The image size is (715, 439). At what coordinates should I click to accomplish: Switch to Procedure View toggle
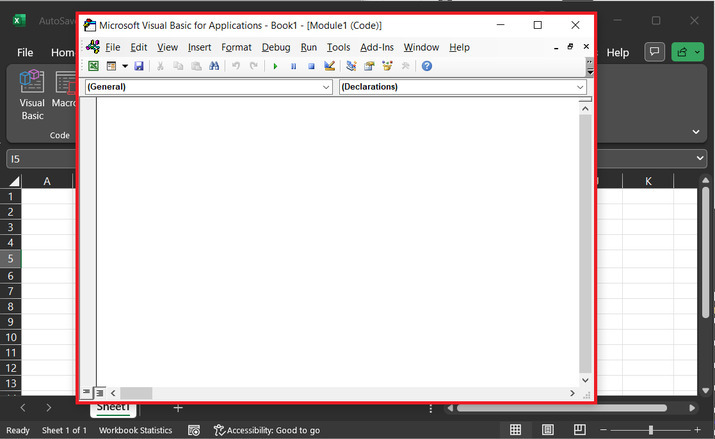coord(87,393)
